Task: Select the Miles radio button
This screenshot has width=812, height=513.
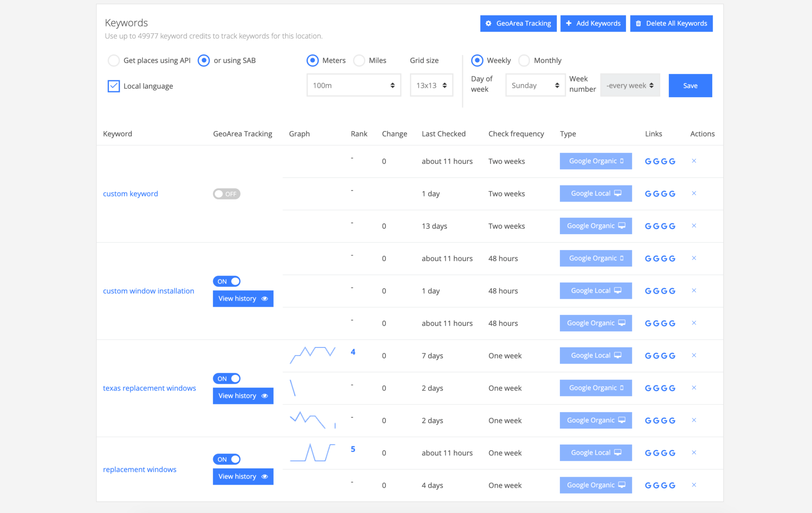Action: 359,60
